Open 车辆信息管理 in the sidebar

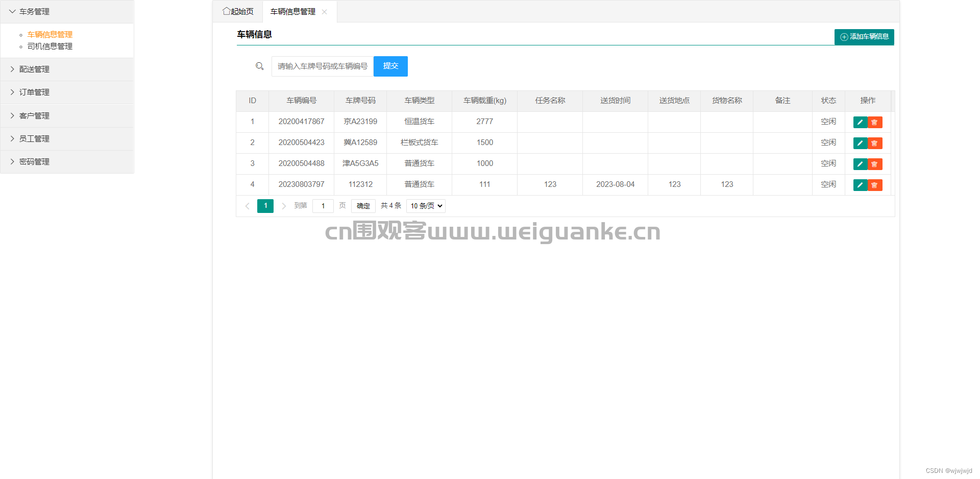[x=50, y=34]
